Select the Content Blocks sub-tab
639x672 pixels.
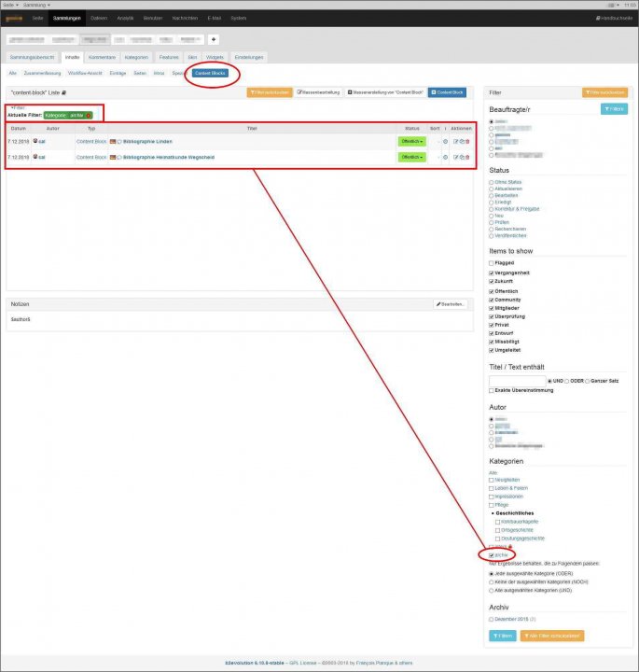click(210, 74)
